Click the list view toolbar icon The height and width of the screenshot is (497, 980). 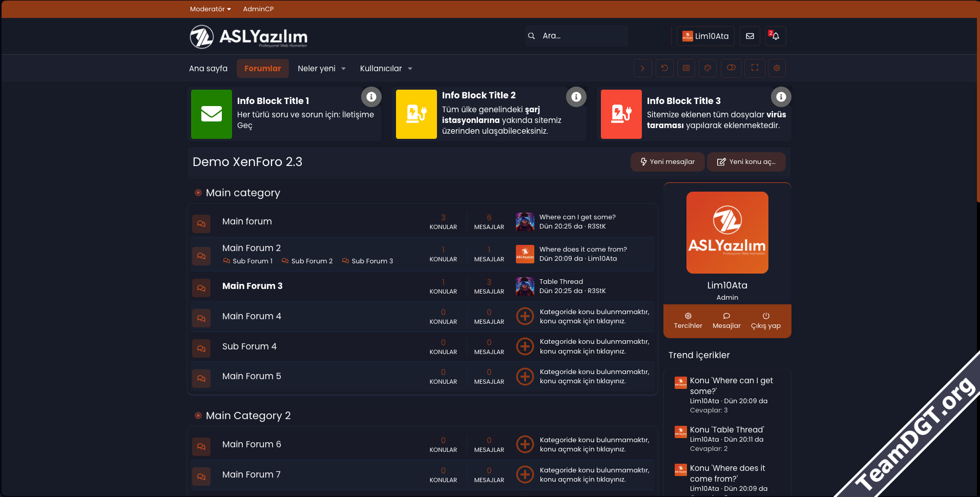point(686,68)
